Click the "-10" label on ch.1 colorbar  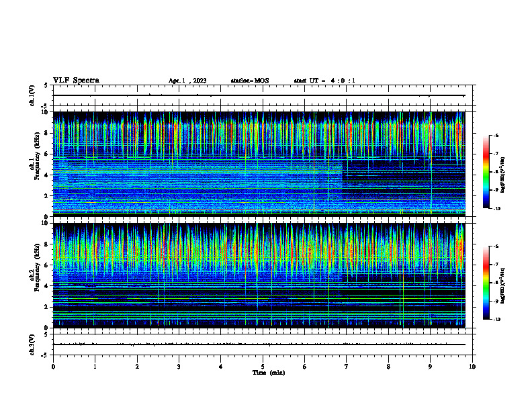(496, 209)
